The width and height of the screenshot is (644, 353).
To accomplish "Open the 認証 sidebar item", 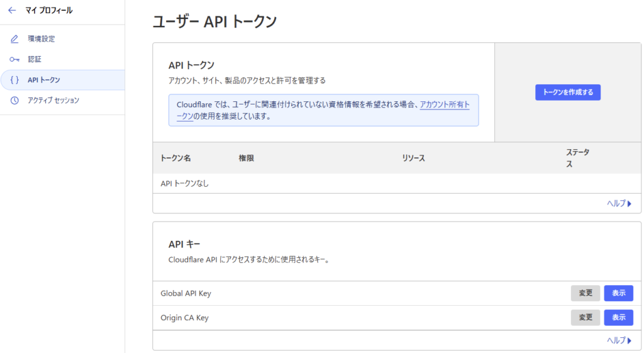I will tap(62, 60).
